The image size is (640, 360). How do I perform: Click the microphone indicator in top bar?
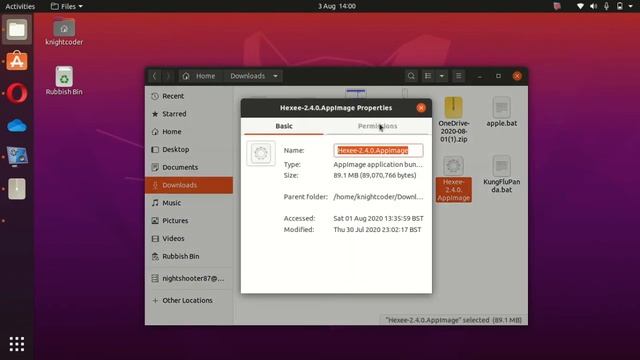[607, 6]
